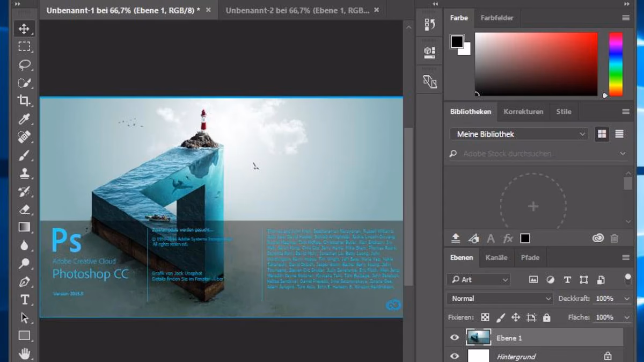Click the Korrekturen panel label
644x362 pixels.
coord(523,111)
